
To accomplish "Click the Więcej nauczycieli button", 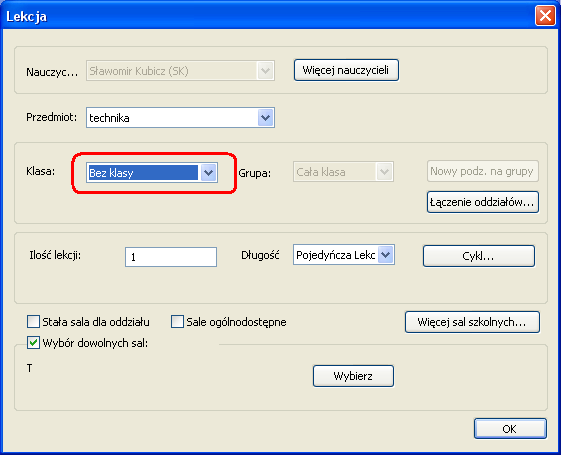I will tap(346, 70).
